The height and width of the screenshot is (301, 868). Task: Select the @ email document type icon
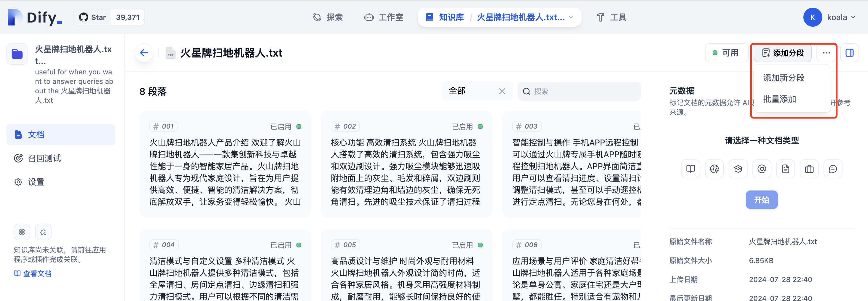click(x=762, y=169)
